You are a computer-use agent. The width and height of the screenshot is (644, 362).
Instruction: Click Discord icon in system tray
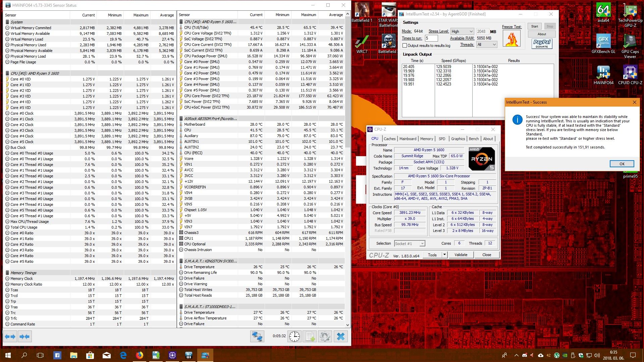(525, 355)
